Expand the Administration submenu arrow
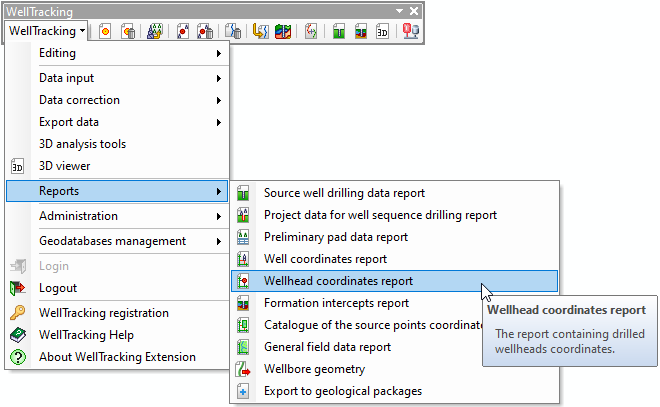 (x=219, y=216)
